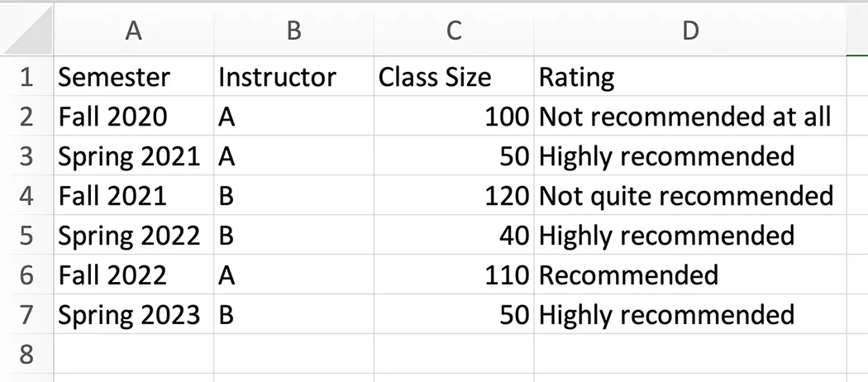Click the 'Recommended' rating in row 6
The height and width of the screenshot is (382, 868).
click(x=628, y=275)
